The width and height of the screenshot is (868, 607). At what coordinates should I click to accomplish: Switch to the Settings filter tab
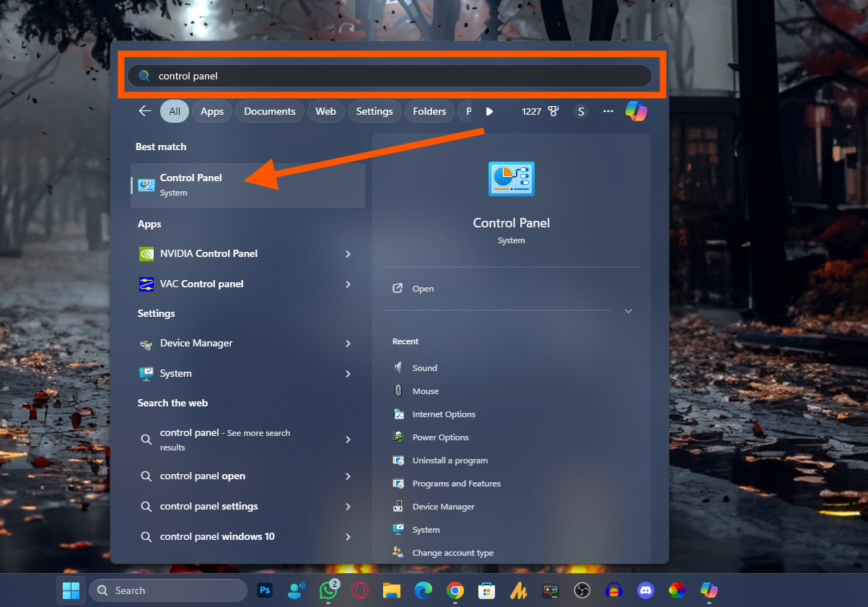[374, 111]
